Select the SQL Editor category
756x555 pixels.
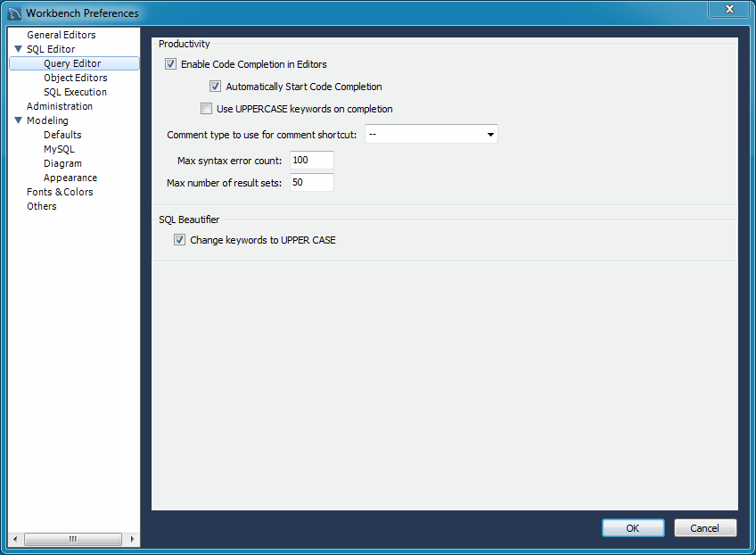coord(51,49)
